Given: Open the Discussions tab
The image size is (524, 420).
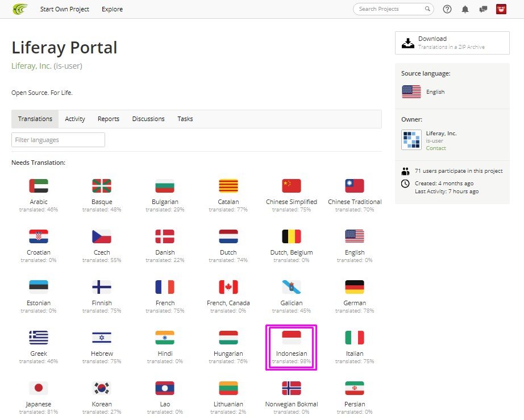Looking at the screenshot, I should [x=148, y=119].
